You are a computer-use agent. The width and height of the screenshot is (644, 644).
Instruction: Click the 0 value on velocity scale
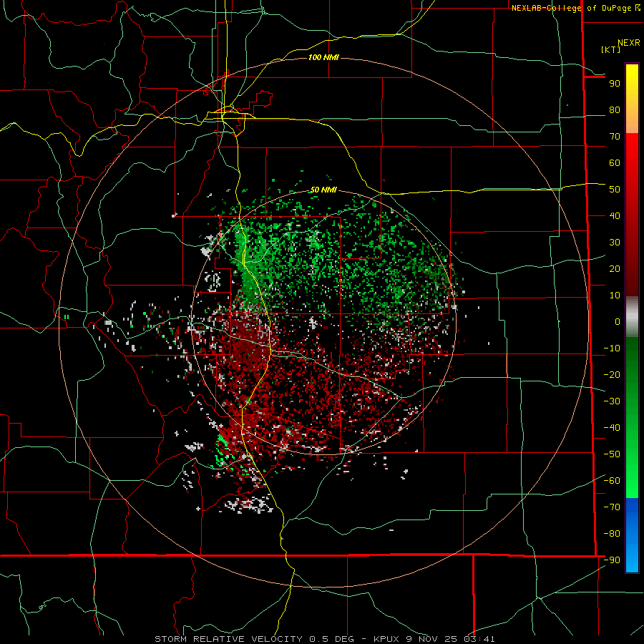(618, 322)
